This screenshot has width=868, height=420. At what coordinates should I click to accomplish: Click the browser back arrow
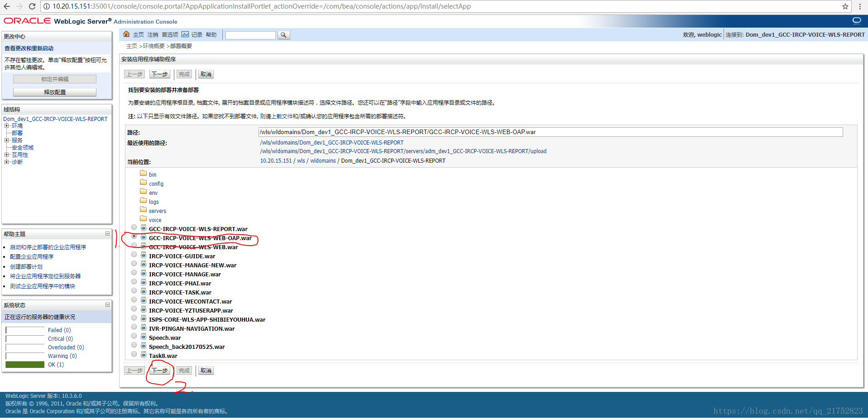7,6
